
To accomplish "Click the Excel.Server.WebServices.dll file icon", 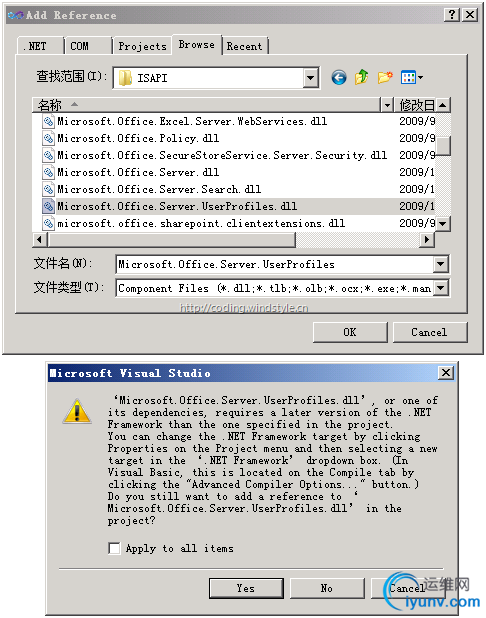I will pyautogui.click(x=48, y=121).
